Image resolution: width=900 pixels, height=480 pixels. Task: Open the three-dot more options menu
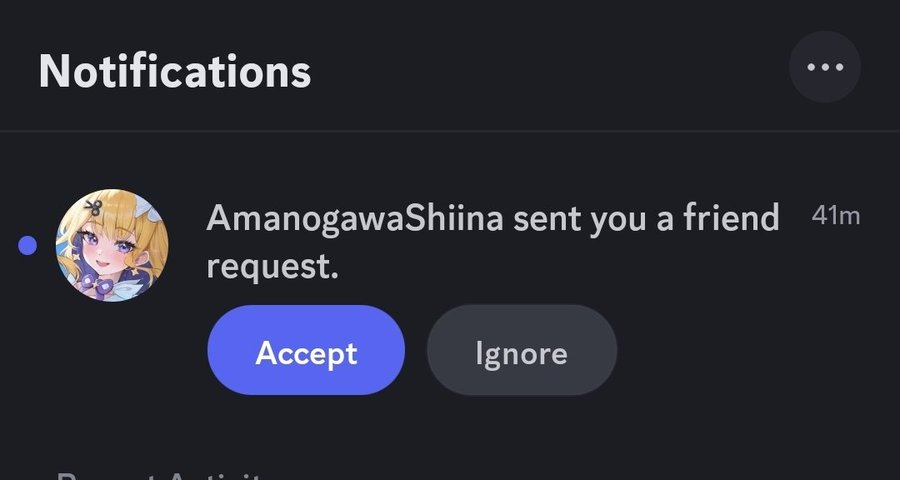point(824,67)
